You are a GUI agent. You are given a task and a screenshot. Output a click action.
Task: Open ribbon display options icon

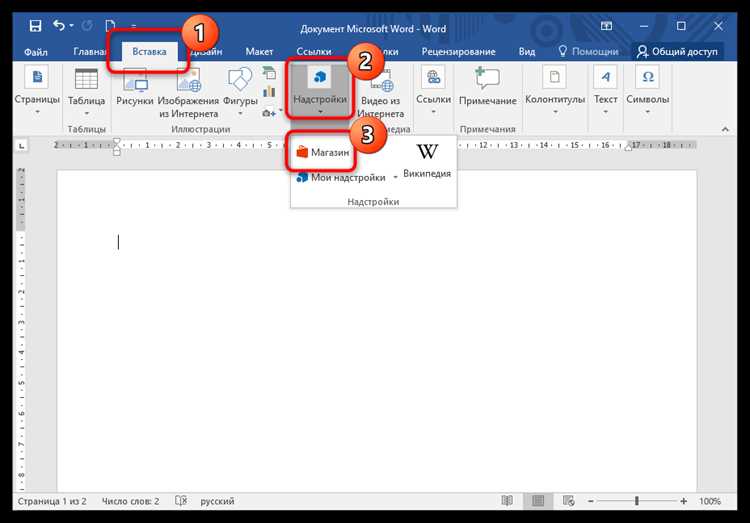pyautogui.click(x=606, y=26)
